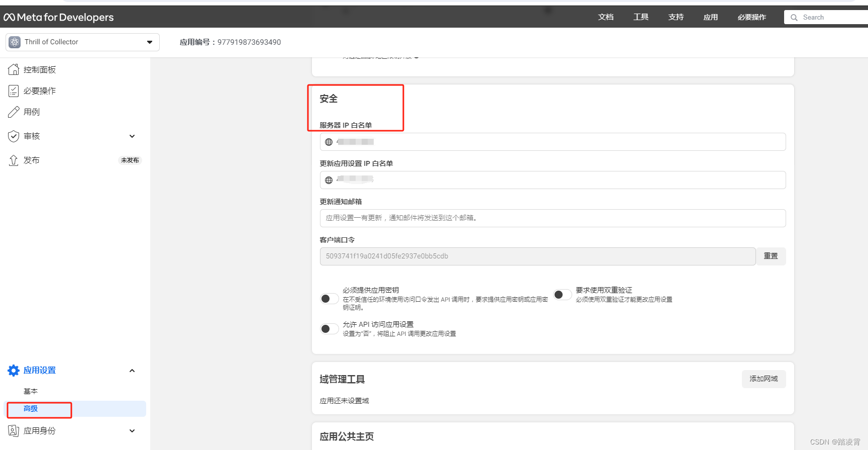Click the 应用编号 977919873693490 text
The height and width of the screenshot is (450, 868).
tap(231, 42)
